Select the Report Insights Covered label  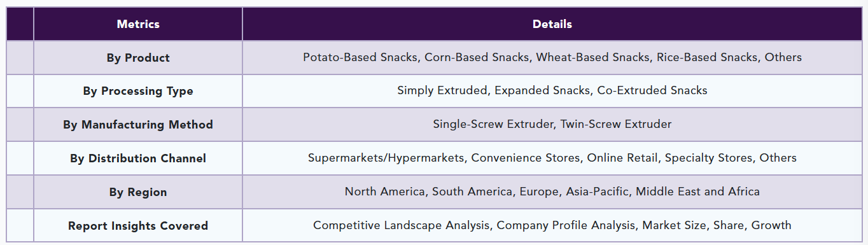[x=138, y=226]
